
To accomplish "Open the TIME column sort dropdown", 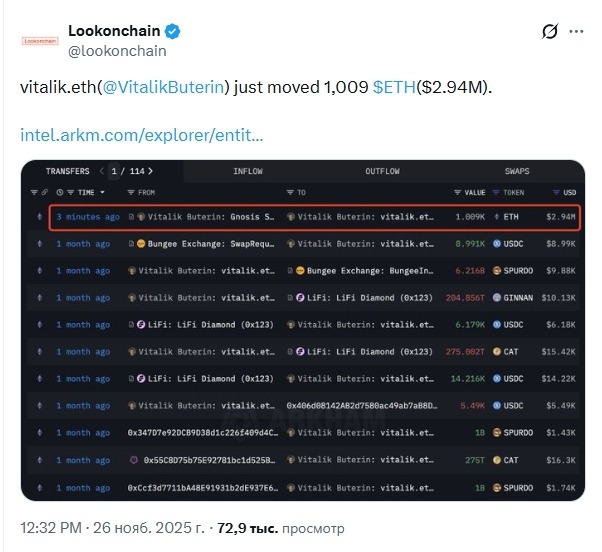I will coord(101,191).
